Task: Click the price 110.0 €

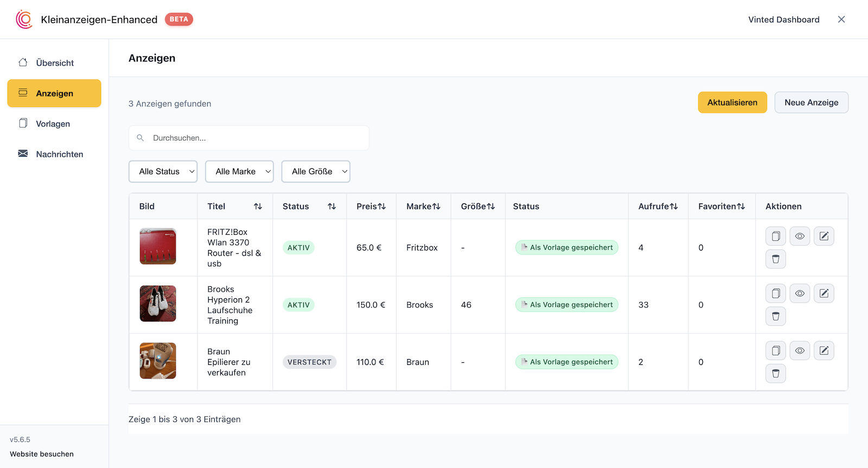Action: [x=370, y=362]
